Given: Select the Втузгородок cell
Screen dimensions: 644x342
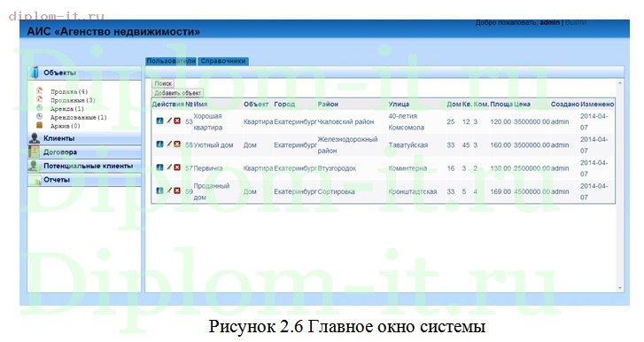Looking at the screenshot, I should 337,168.
